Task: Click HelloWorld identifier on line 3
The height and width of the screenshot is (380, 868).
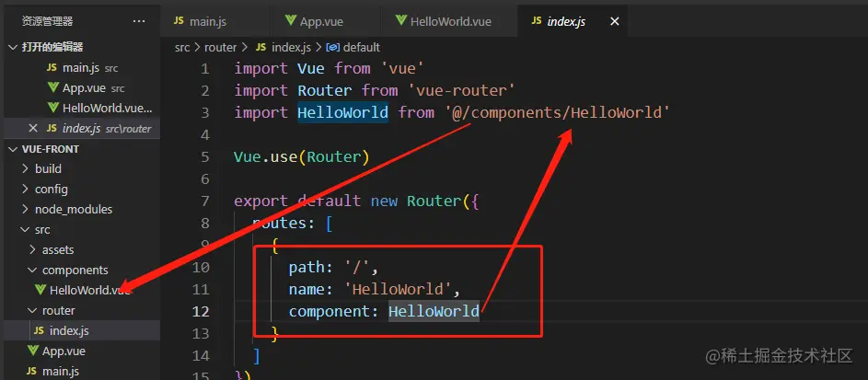Action: point(342,113)
